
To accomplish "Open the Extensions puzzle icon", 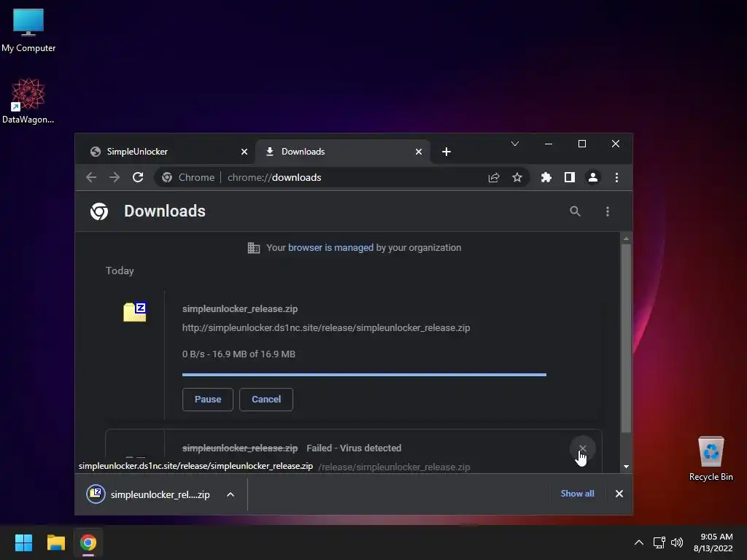I will (x=546, y=177).
